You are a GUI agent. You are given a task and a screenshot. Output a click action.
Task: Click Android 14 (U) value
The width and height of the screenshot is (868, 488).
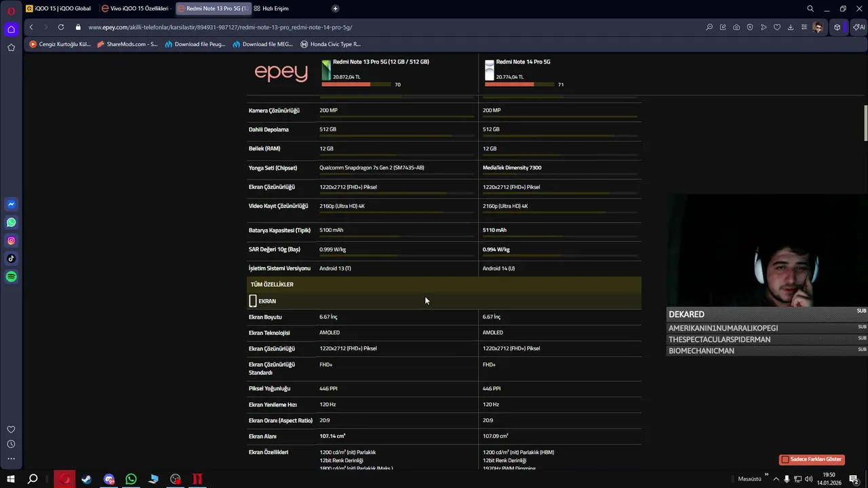point(498,268)
